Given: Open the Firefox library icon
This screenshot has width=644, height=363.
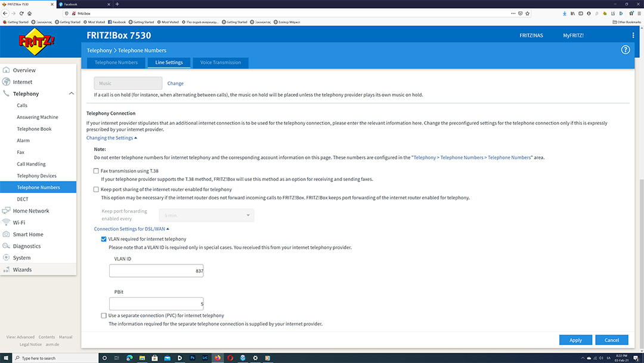Looking at the screenshot, I should (572, 13).
